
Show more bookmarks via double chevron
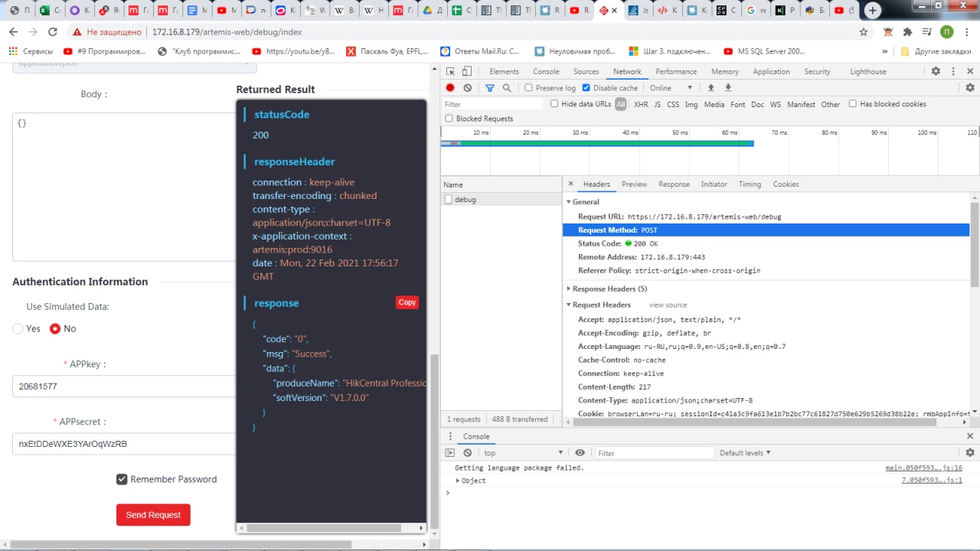click(x=885, y=51)
